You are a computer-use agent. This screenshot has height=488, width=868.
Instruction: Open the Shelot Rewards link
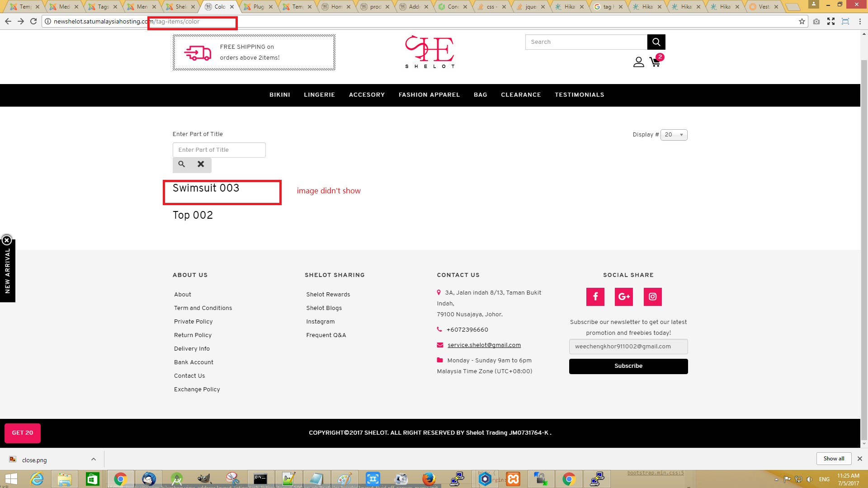coord(328,295)
